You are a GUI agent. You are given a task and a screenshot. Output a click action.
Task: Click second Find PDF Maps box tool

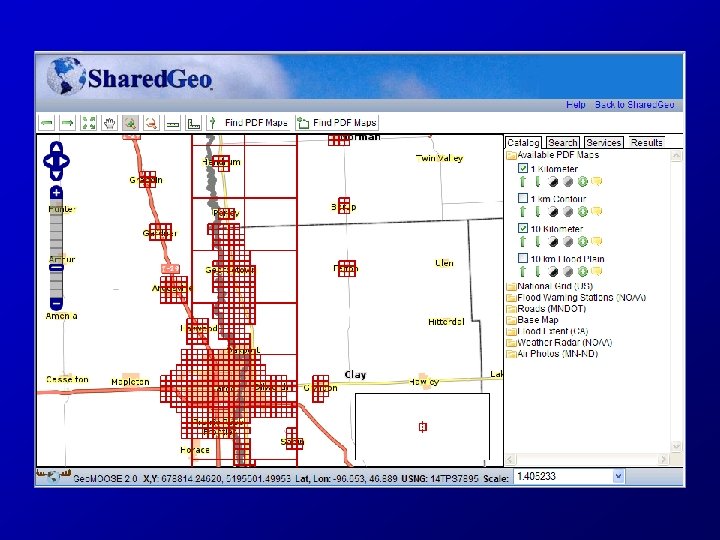coord(337,123)
